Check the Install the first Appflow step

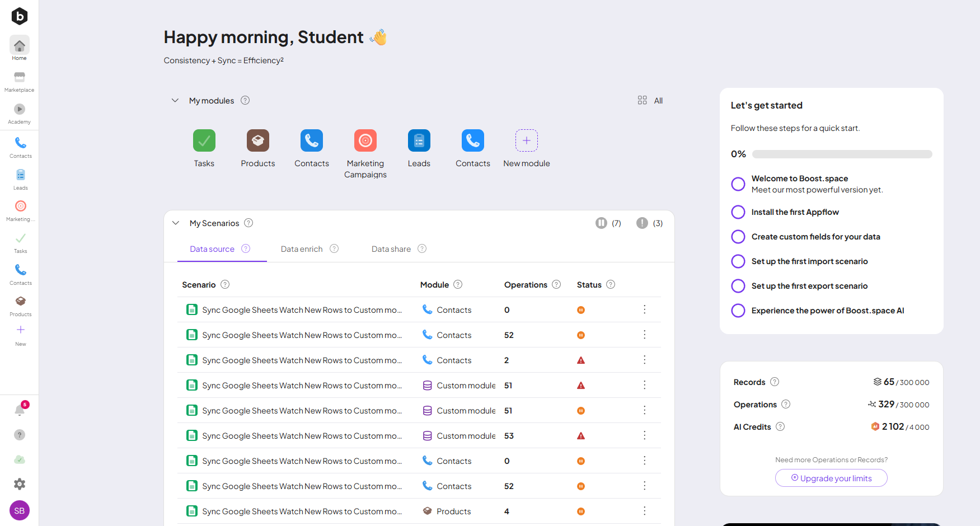coord(738,212)
